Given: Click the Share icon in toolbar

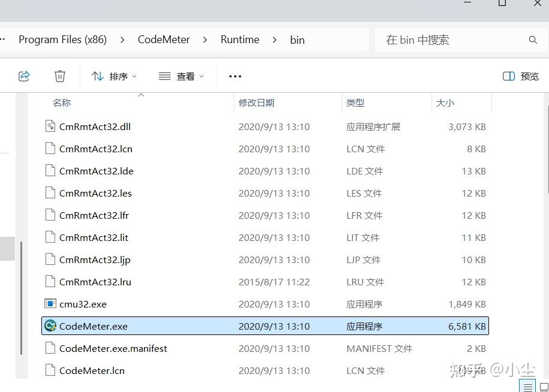Looking at the screenshot, I should pos(24,76).
